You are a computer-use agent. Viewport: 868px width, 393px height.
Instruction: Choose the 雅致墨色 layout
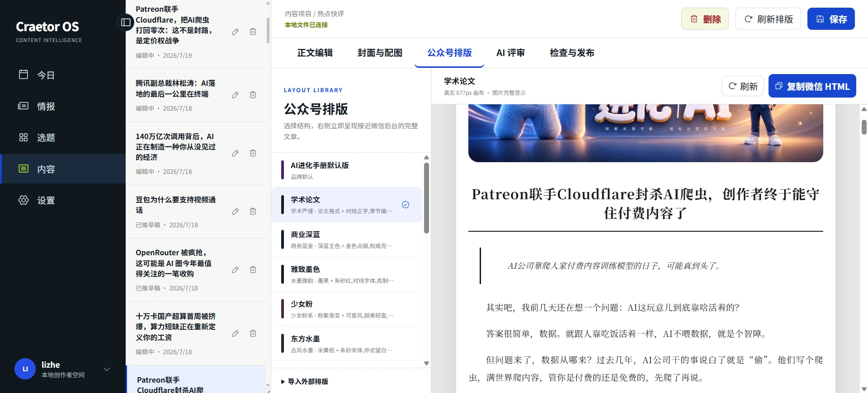click(347, 274)
